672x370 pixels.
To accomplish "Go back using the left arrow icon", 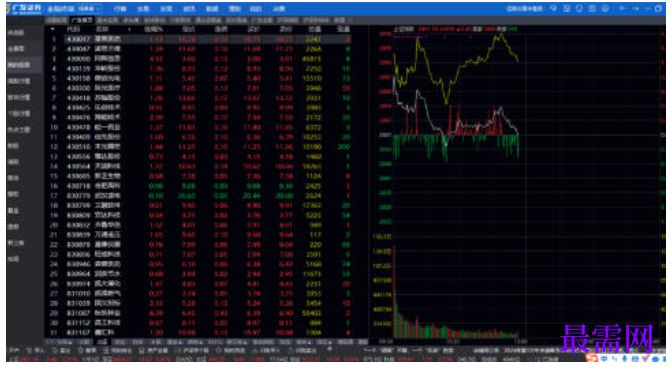I will 622,9.
